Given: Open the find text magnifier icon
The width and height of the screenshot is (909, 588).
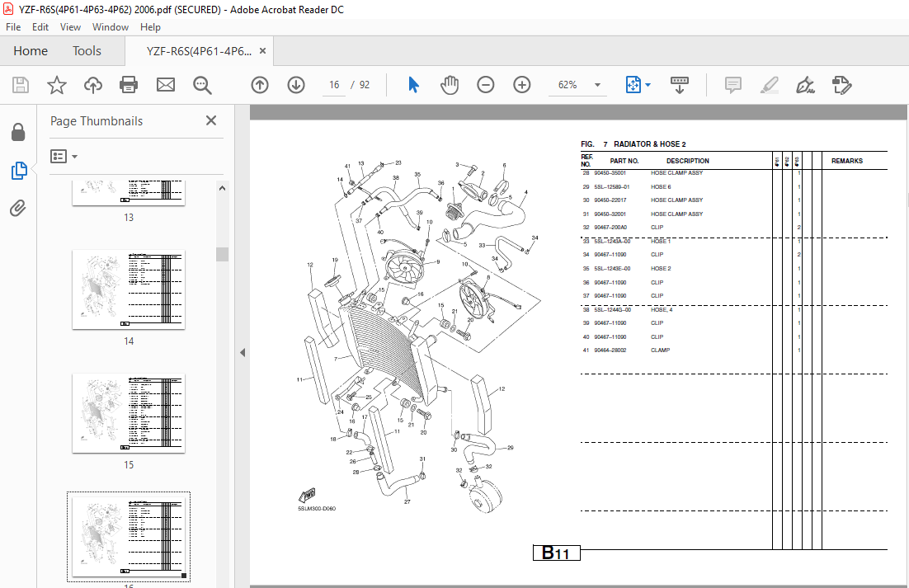Looking at the screenshot, I should pyautogui.click(x=202, y=85).
